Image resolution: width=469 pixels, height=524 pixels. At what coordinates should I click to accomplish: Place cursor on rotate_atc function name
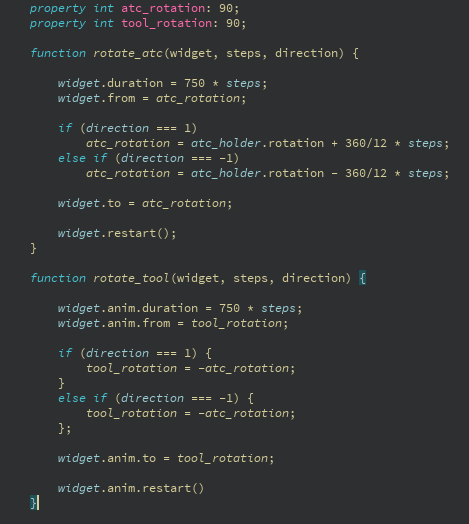tap(128, 53)
